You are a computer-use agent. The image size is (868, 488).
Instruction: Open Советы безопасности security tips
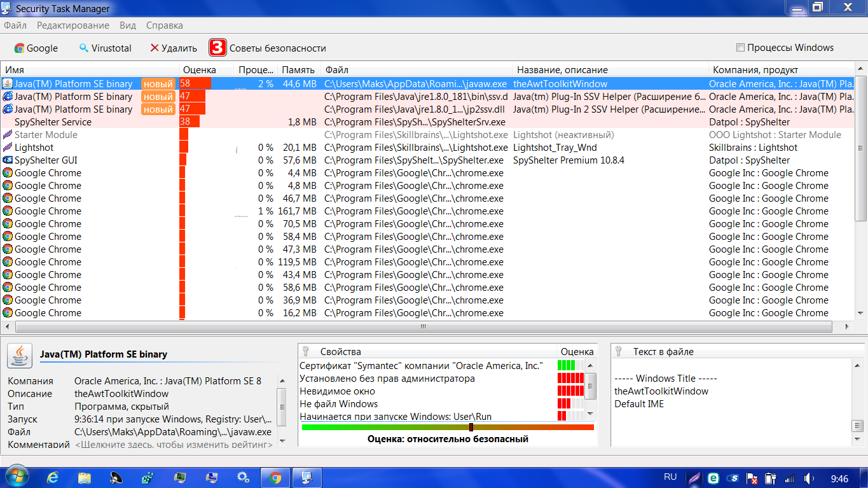[277, 48]
